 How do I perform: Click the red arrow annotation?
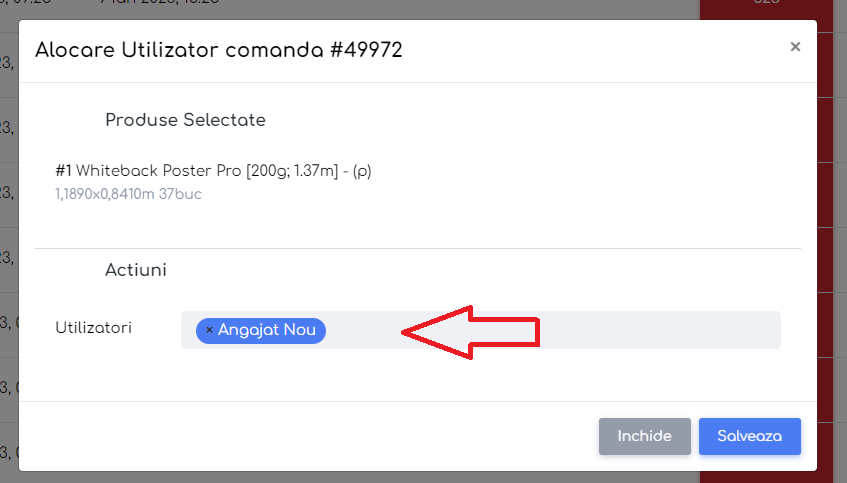coord(470,332)
